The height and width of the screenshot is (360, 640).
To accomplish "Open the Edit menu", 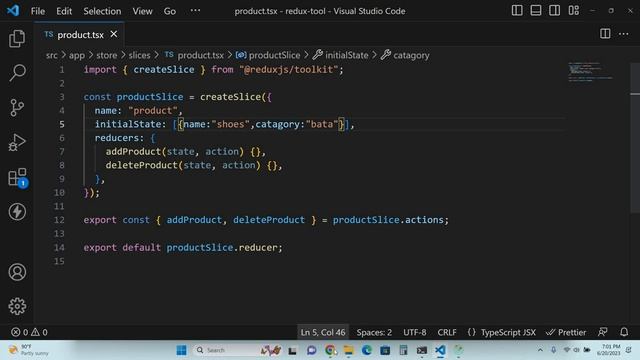I will 64,11.
